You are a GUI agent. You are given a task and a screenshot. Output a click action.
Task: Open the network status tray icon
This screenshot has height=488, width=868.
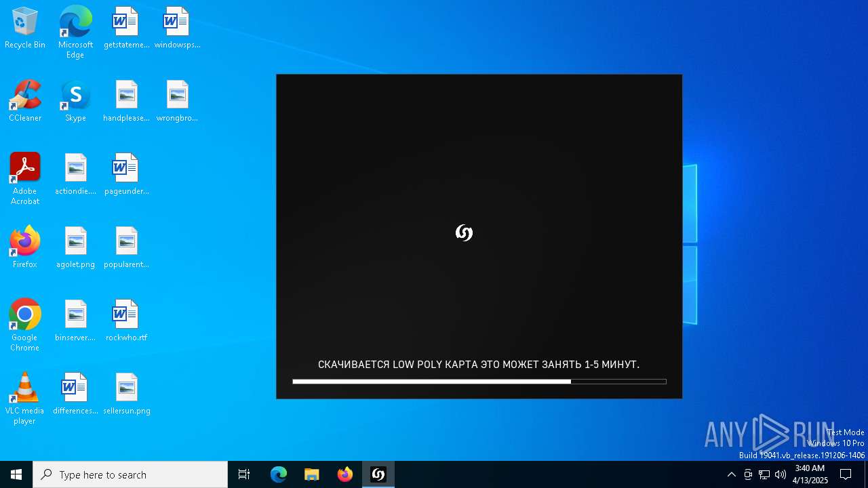point(764,474)
